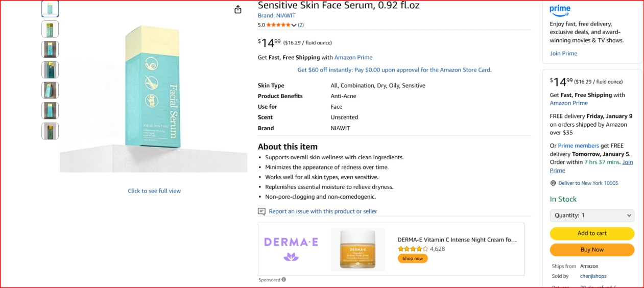This screenshot has height=288, width=644.
Task: Open the Amazon Store Card offer link
Action: click(x=394, y=70)
